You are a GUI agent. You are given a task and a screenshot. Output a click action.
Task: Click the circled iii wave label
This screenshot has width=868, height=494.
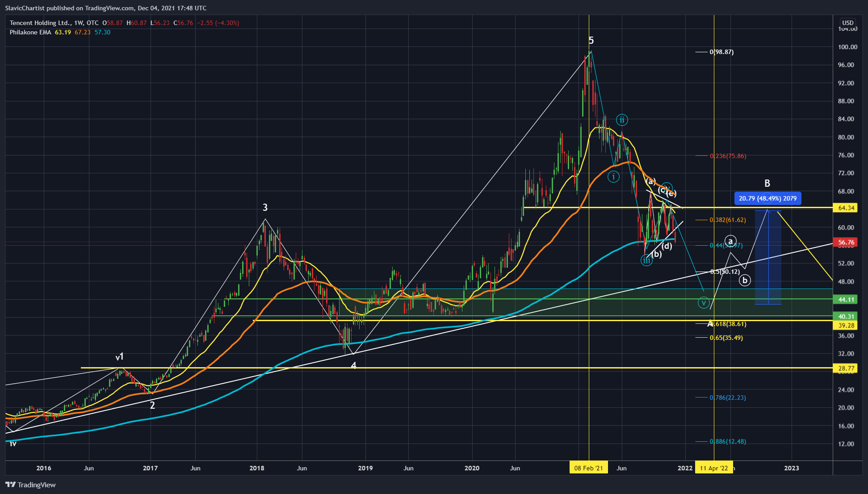click(x=646, y=260)
